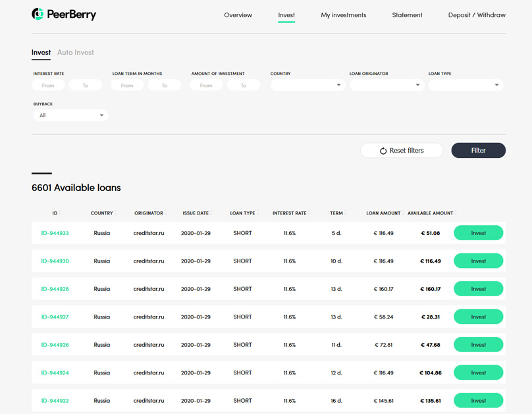Expand the Buyback dropdown set to All
Image resolution: width=532 pixels, height=414 pixels.
(x=71, y=115)
